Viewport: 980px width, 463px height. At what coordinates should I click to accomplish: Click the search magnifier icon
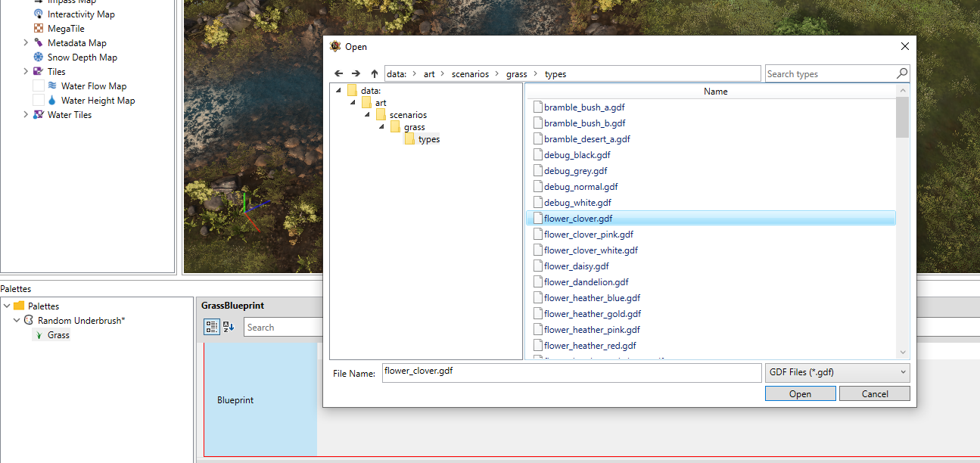[901, 73]
